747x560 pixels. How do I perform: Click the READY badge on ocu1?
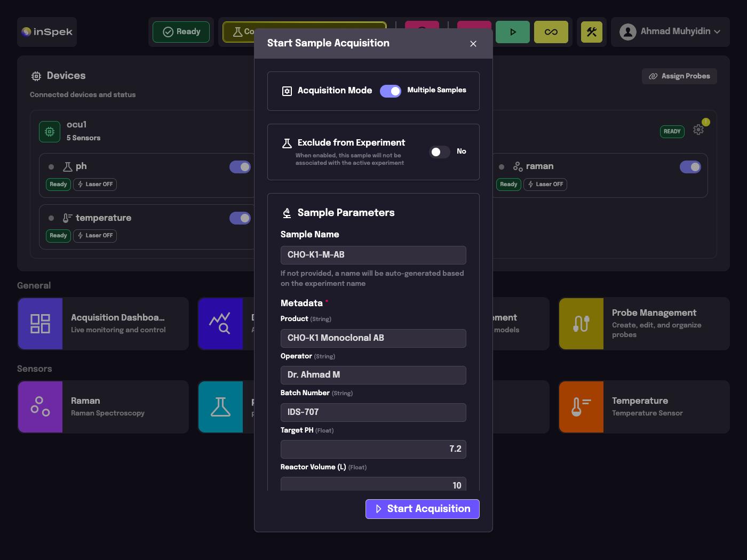click(x=672, y=132)
